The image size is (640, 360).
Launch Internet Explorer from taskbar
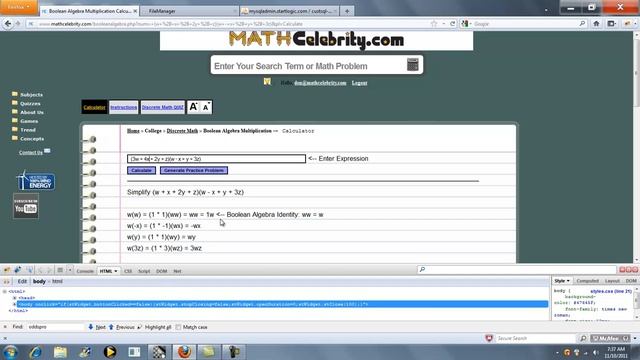[x=36, y=351]
